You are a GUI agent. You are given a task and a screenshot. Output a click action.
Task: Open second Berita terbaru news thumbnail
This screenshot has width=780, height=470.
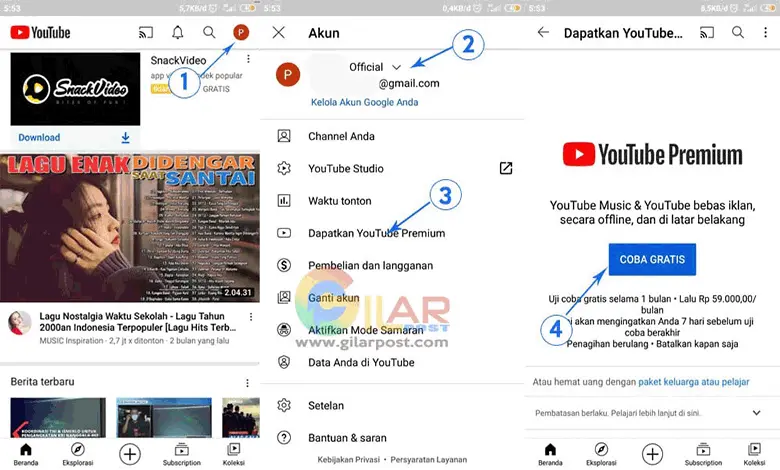tap(164, 417)
